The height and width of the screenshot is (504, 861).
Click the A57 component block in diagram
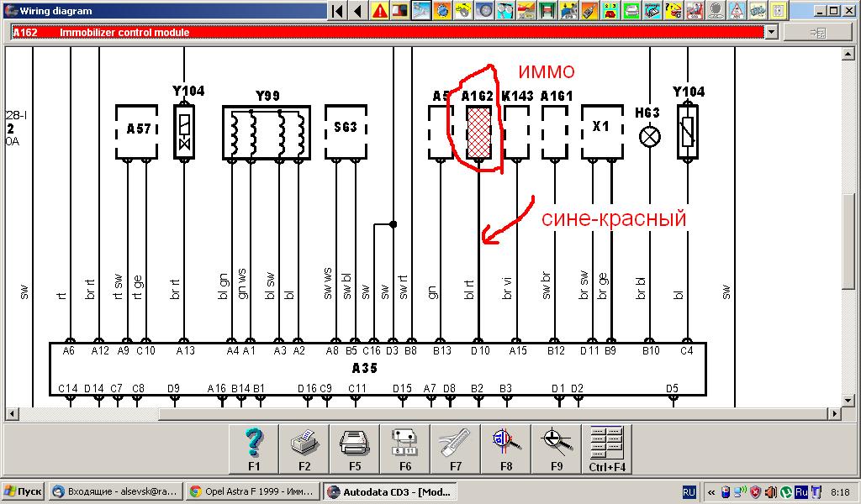click(x=137, y=132)
